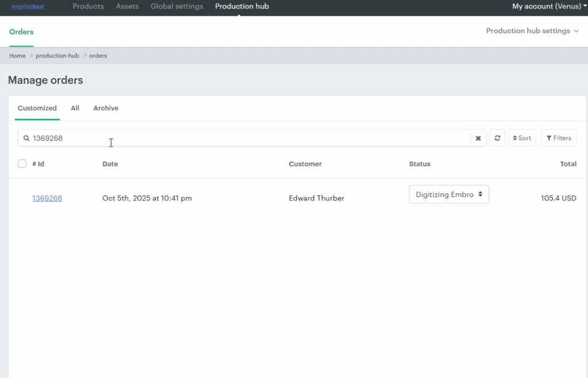588x378 pixels.
Task: Open the Digitizing Embro status dropdown
Action: point(448,194)
